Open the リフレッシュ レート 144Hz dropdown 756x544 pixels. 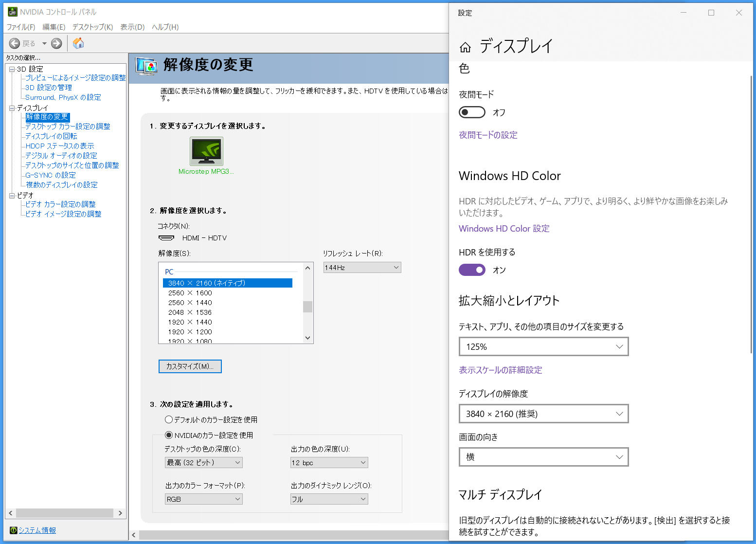[x=362, y=268]
